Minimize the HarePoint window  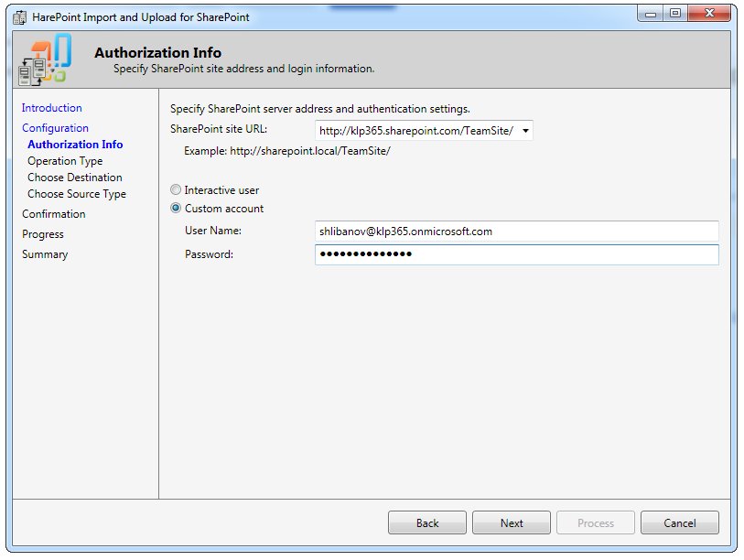[651, 14]
